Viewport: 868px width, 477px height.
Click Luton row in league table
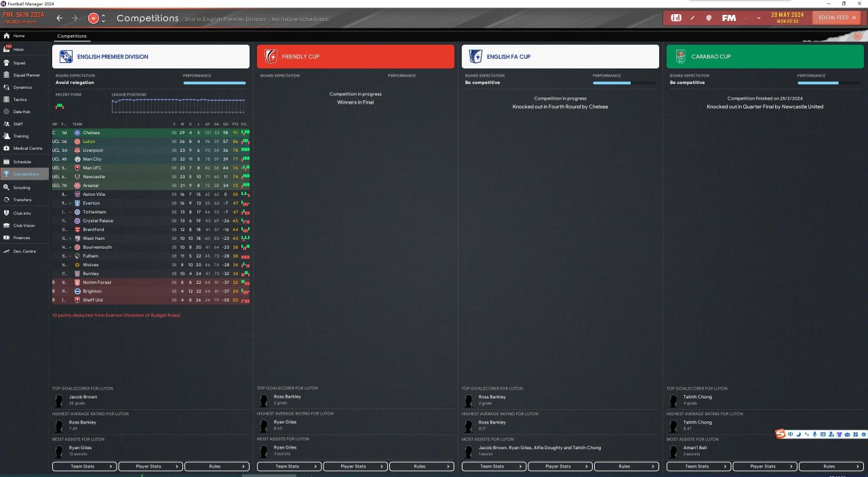click(151, 142)
